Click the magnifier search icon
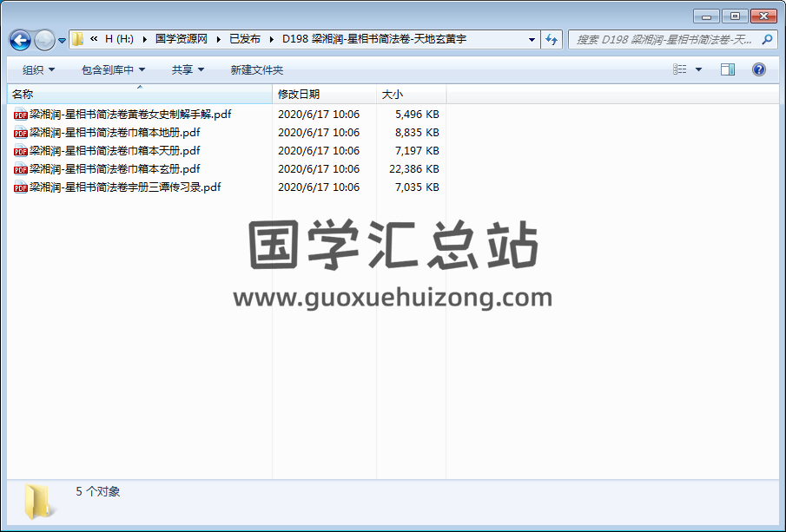Screen dimensions: 786x532 pos(767,39)
